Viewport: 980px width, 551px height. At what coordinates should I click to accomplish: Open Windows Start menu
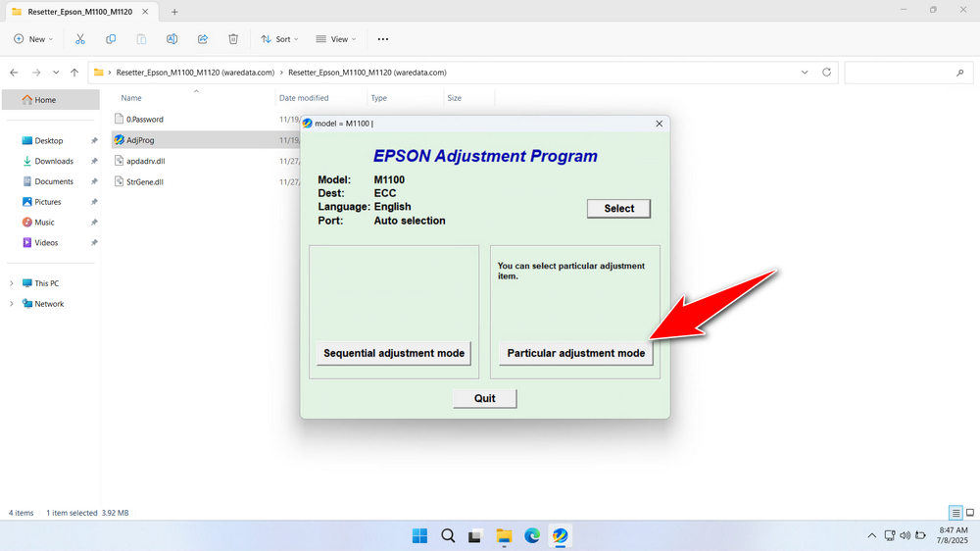[x=420, y=536]
